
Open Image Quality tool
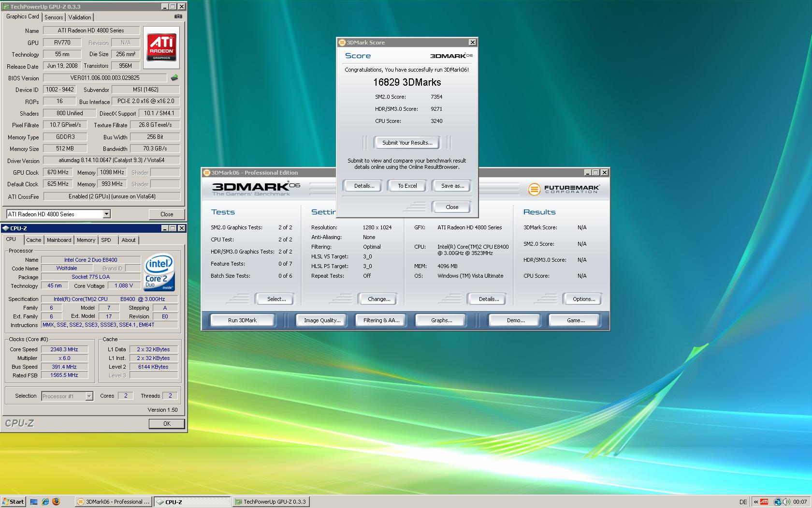pyautogui.click(x=322, y=320)
